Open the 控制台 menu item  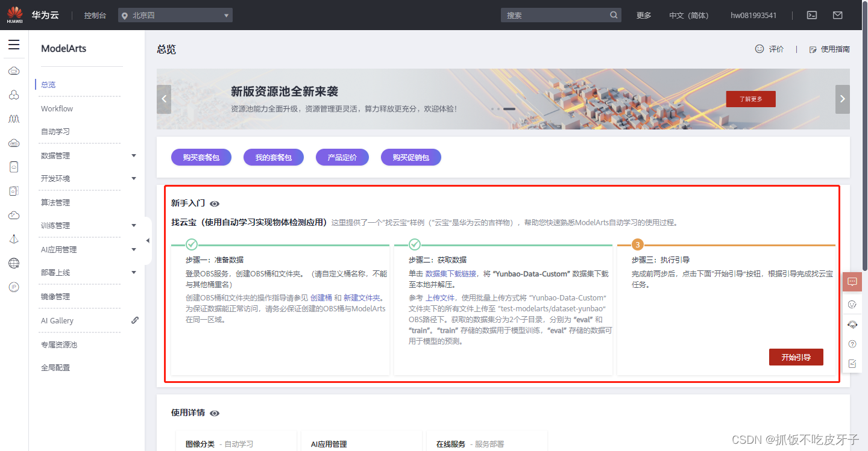(x=95, y=14)
